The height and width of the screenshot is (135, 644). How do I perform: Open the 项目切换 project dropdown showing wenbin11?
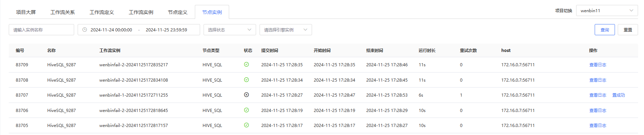pos(607,10)
